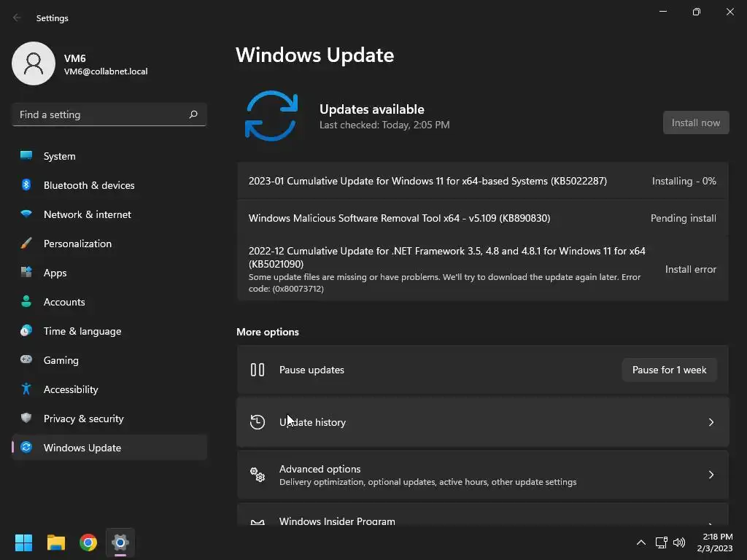Image resolution: width=747 pixels, height=560 pixels.
Task: Show hidden system tray icons
Action: point(641,542)
